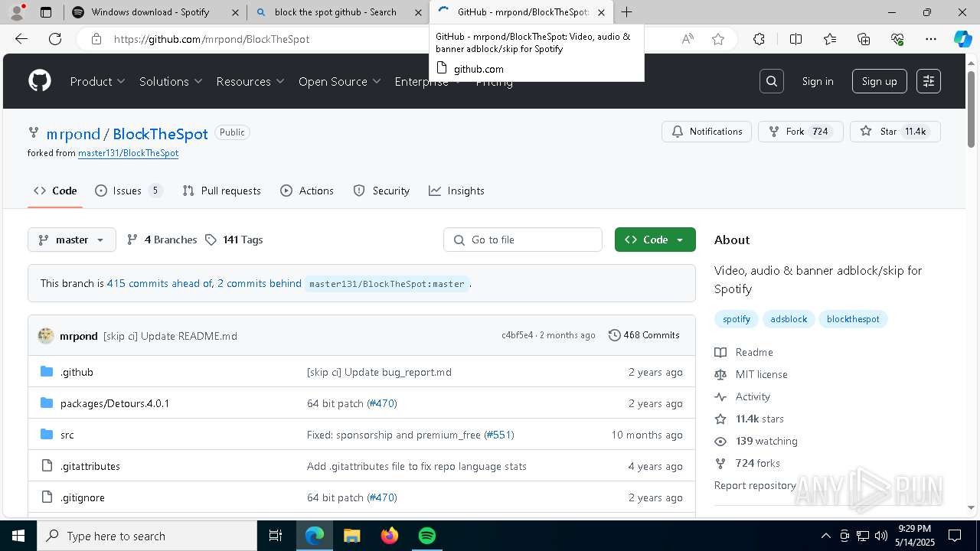Screen dimensions: 980x551
Task: Expand the Open Source menu
Action: point(340,81)
